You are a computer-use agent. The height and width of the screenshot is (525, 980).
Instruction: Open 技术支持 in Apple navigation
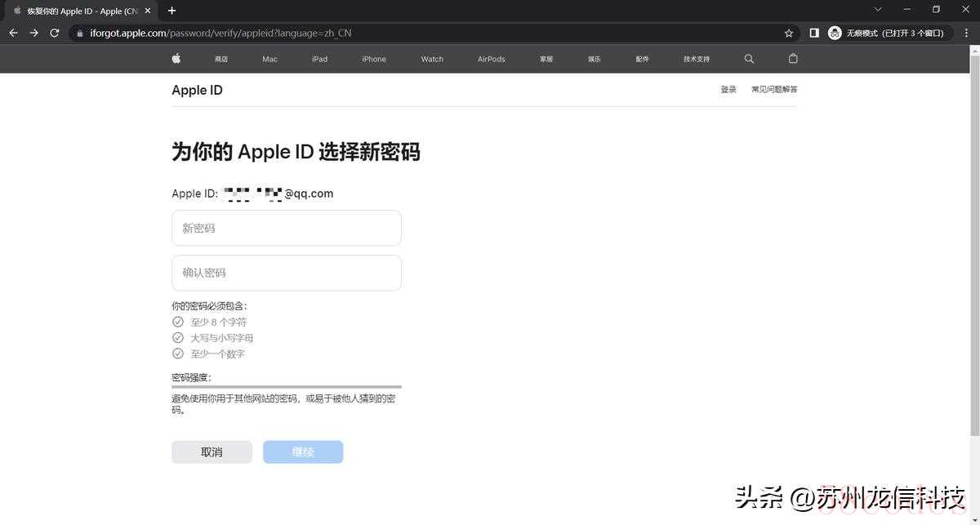pos(697,59)
